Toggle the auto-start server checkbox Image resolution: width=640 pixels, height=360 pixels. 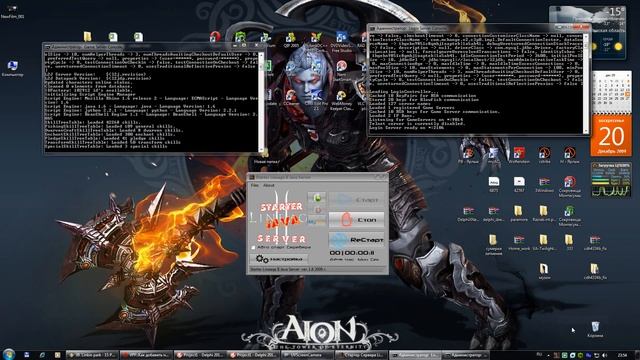[253, 248]
